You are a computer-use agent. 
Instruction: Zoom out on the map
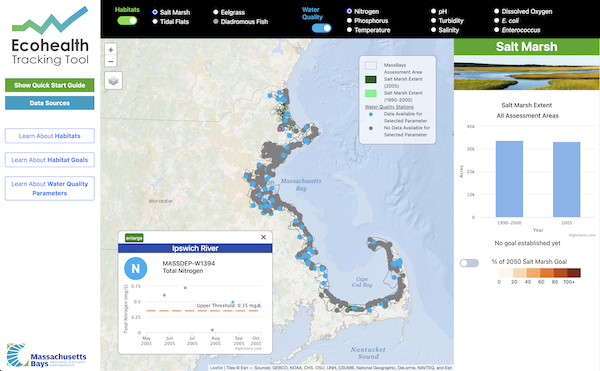(x=111, y=61)
